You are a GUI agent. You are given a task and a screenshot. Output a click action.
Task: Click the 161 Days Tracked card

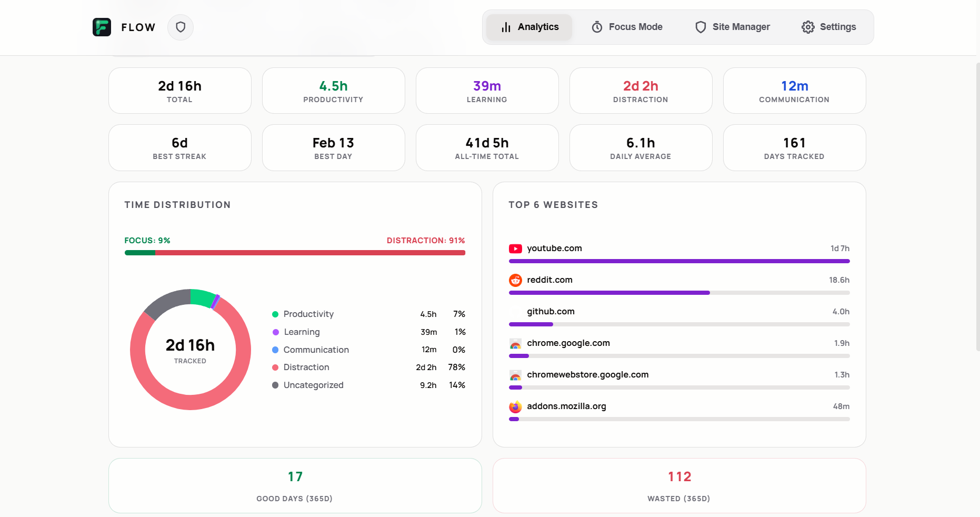pyautogui.click(x=795, y=147)
